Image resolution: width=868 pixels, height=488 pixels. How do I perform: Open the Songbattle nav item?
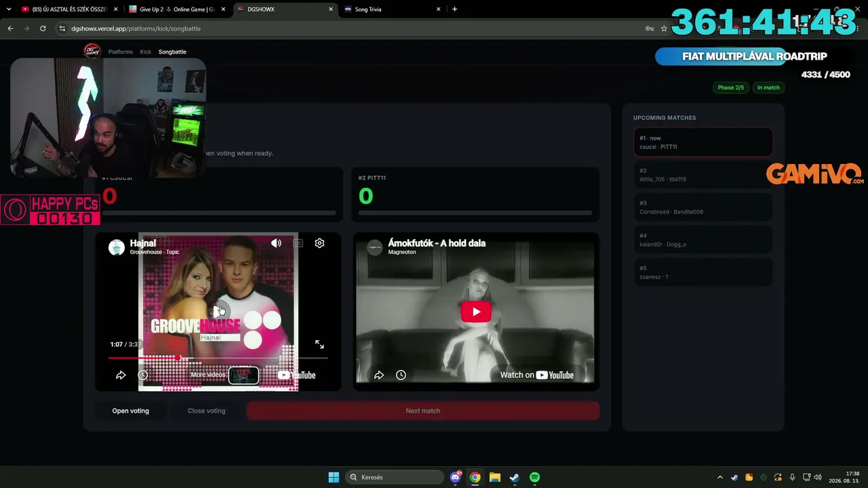click(x=172, y=52)
